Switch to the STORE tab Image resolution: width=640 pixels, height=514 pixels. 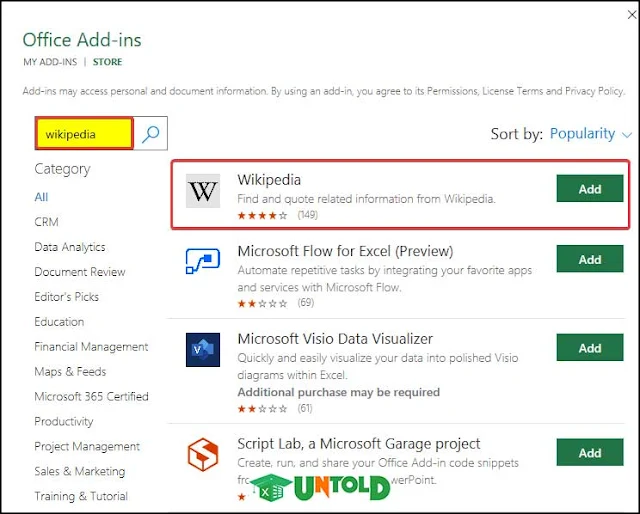point(107,62)
